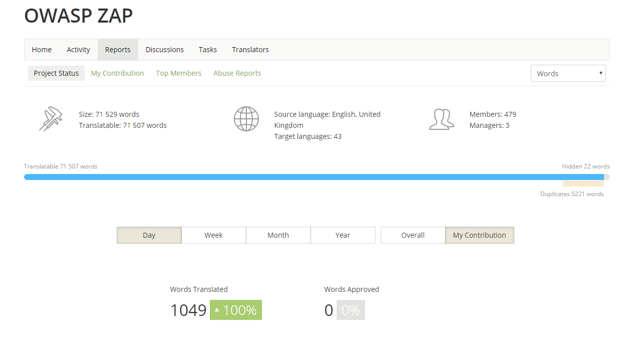Open the Translators tab
This screenshot has width=644, height=343.
pyautogui.click(x=250, y=50)
